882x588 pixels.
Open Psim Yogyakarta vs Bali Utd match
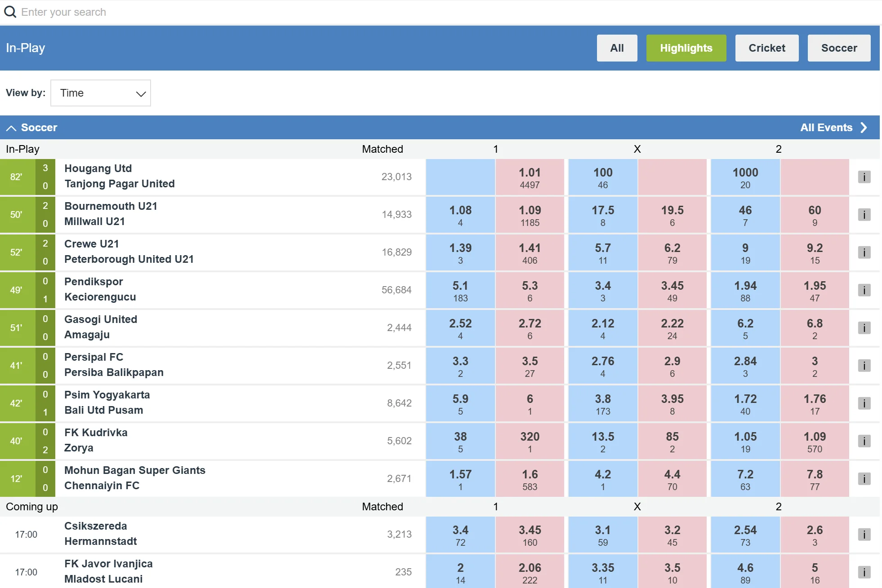click(107, 402)
